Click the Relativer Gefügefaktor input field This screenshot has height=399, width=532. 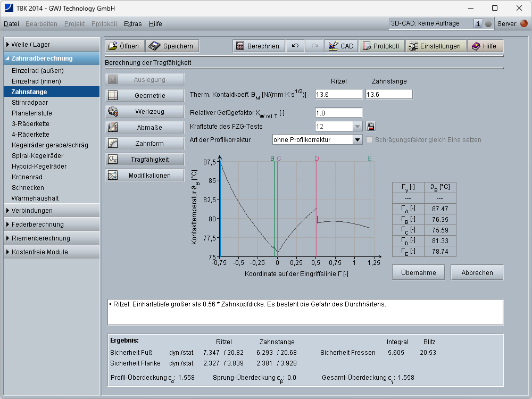click(x=338, y=113)
